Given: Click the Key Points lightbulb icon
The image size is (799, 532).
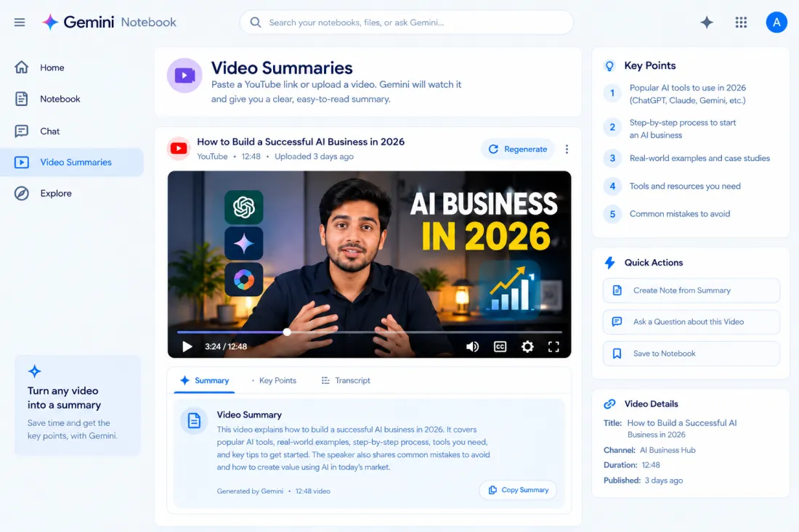Looking at the screenshot, I should click(609, 65).
